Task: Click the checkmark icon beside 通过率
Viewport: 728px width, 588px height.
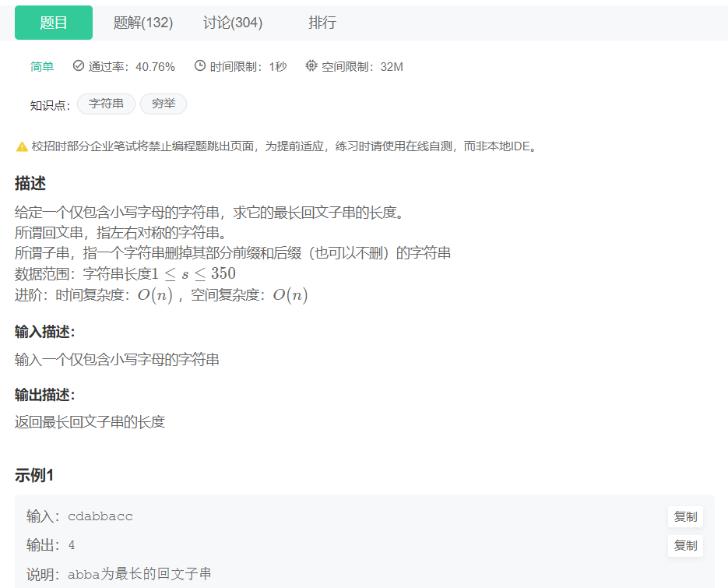Action: tap(77, 66)
